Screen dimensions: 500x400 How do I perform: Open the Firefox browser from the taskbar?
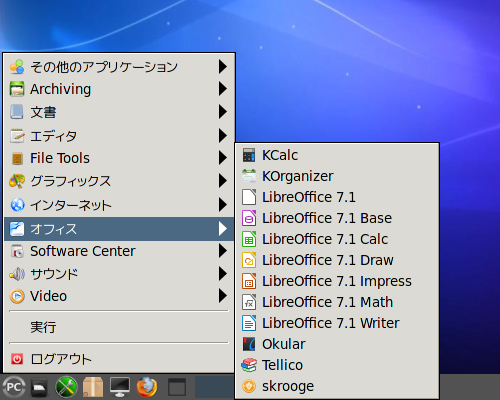[147, 387]
